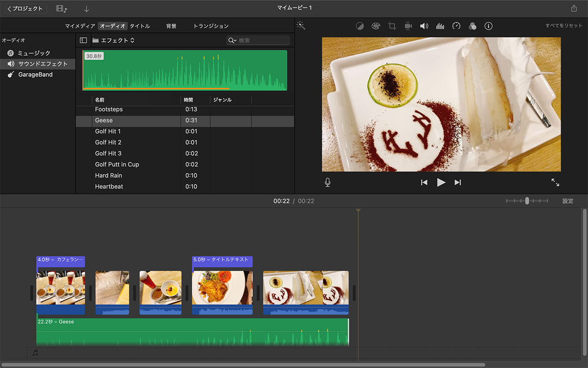Viewport: 588px width, 368px height.
Task: Open the timeline 設定 popup
Action: click(568, 201)
